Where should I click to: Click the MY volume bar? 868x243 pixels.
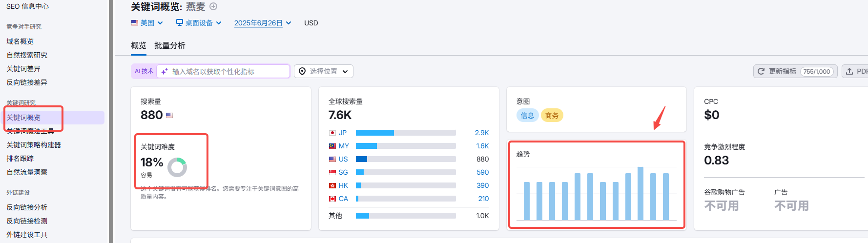coord(406,146)
